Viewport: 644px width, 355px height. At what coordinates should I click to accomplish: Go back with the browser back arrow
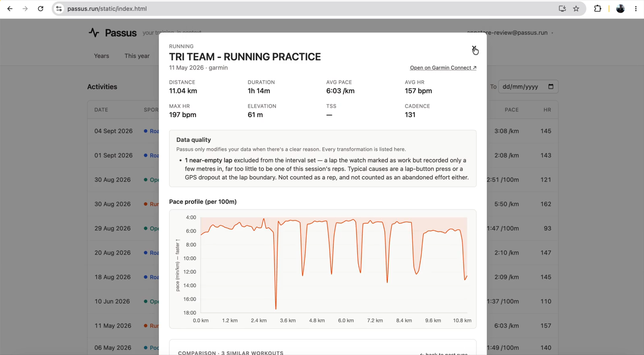tap(10, 8)
